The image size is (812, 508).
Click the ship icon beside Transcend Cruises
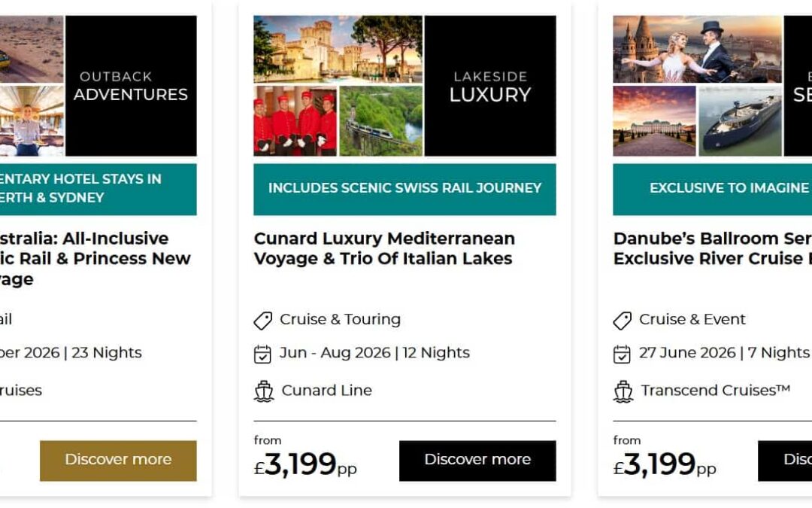coord(623,391)
